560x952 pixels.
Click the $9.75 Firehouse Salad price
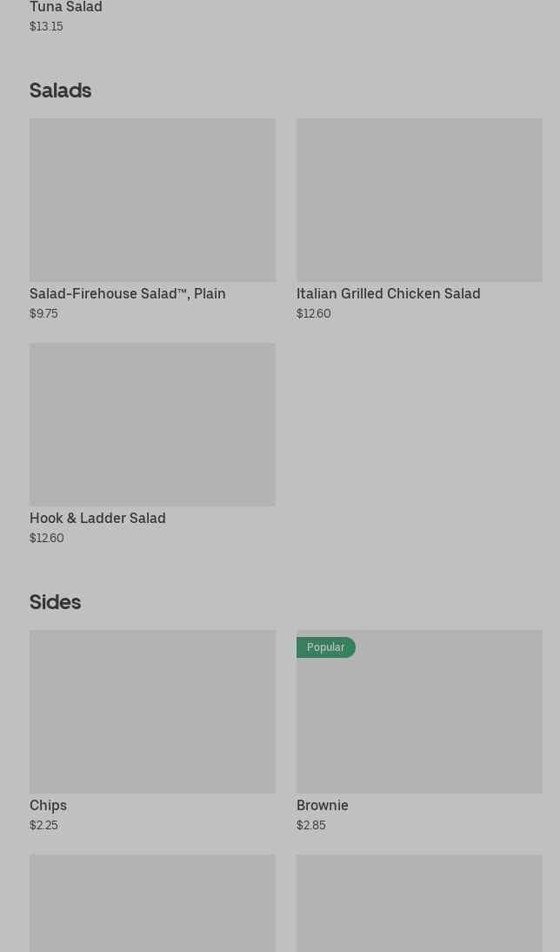(x=43, y=313)
